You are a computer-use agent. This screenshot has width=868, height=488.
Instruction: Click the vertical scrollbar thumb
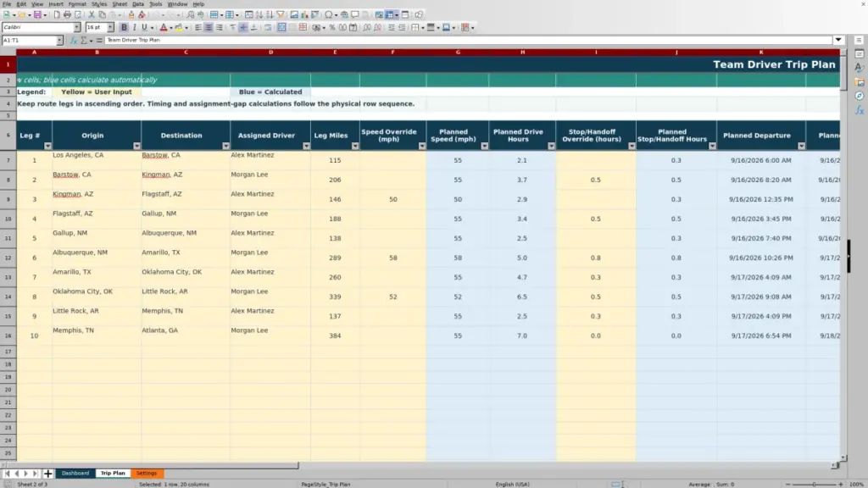[843, 73]
